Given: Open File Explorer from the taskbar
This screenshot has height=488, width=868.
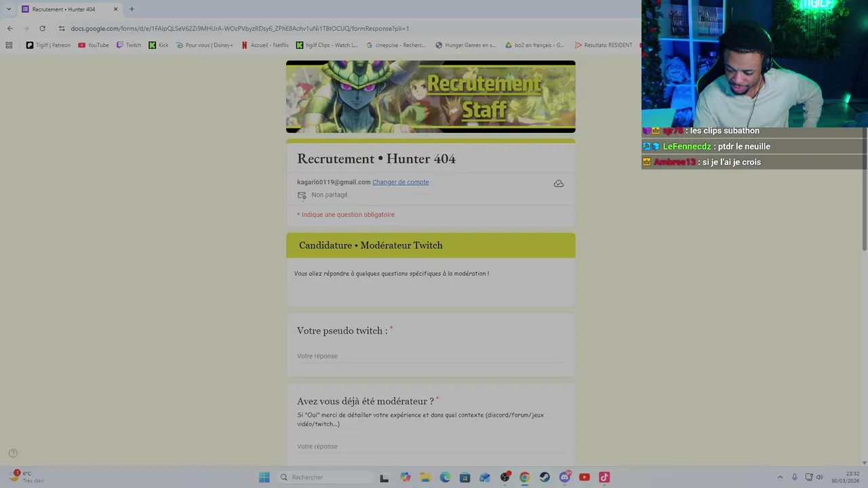Looking at the screenshot, I should coord(425,477).
